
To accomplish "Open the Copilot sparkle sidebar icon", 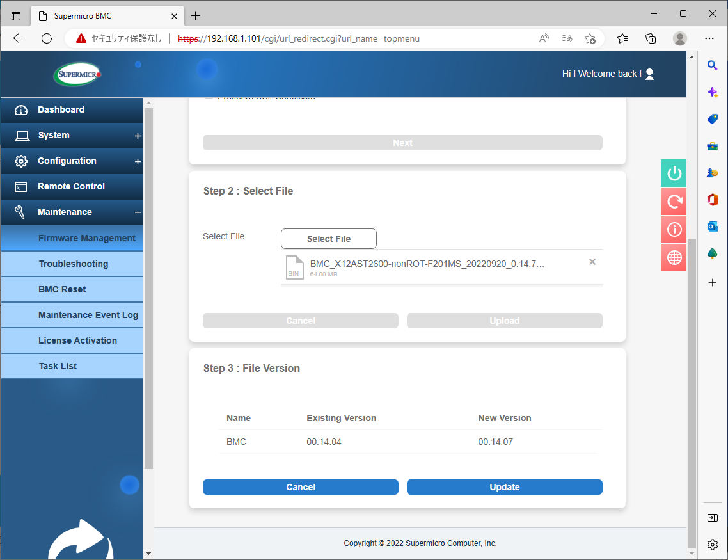I will coord(712,92).
